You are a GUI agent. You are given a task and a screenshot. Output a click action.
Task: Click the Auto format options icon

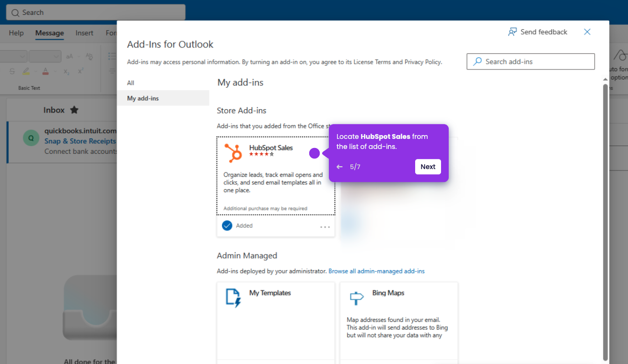pyautogui.click(x=620, y=55)
